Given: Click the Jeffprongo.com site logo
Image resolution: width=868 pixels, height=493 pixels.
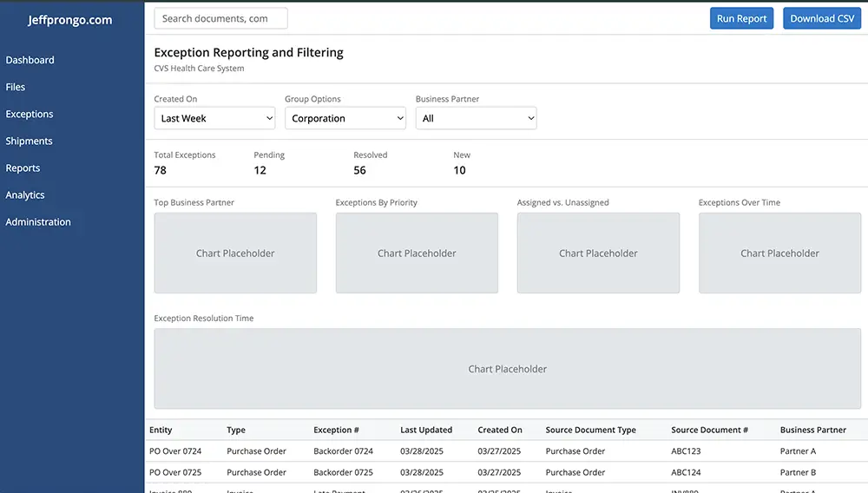Looking at the screenshot, I should click(70, 20).
